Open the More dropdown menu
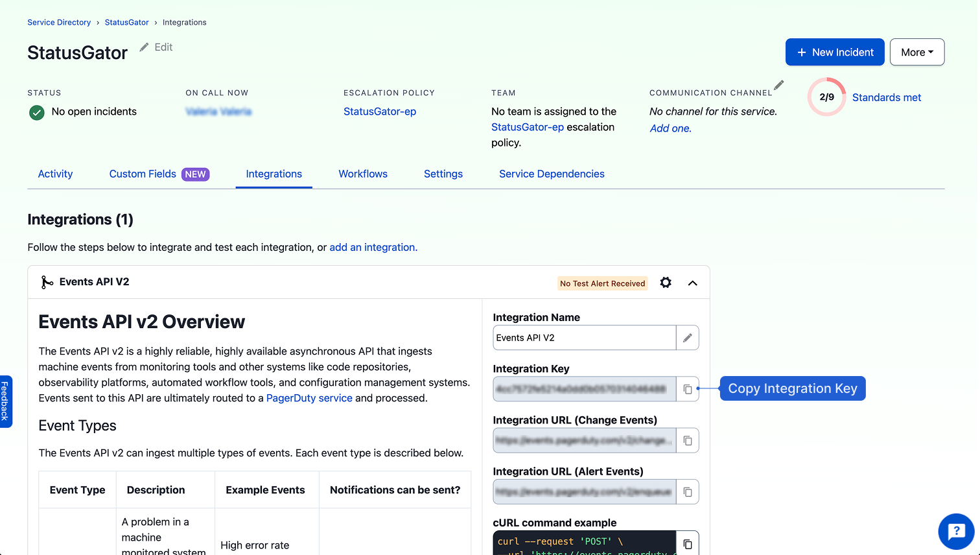The width and height of the screenshot is (980, 555). (x=917, y=52)
